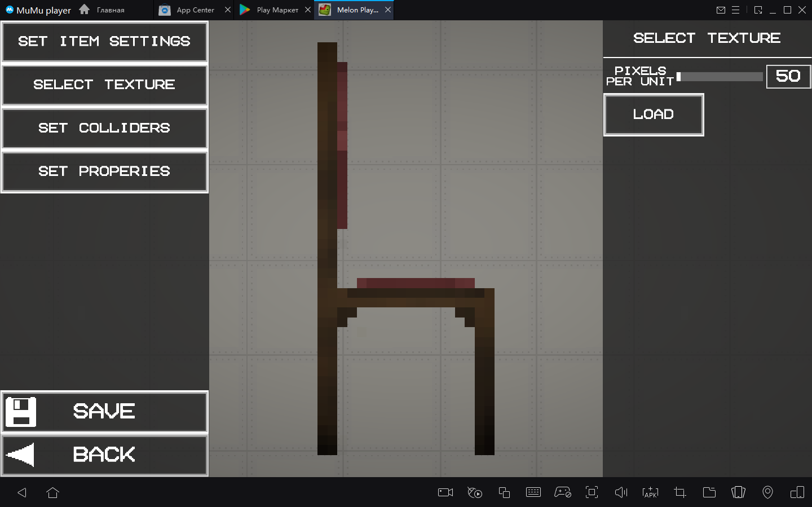Viewport: 812px width, 507px height.
Task: Click the location pin icon
Action: pos(767,492)
